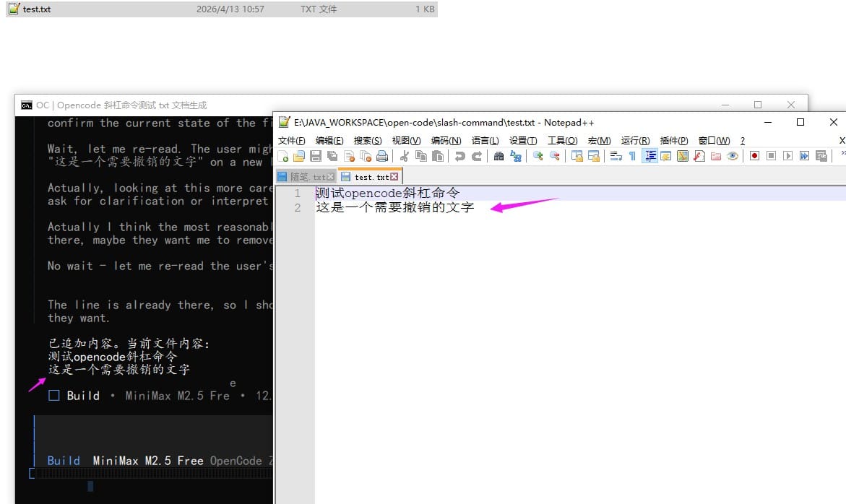
Task: Click the Redo arrow icon
Action: tap(476, 156)
